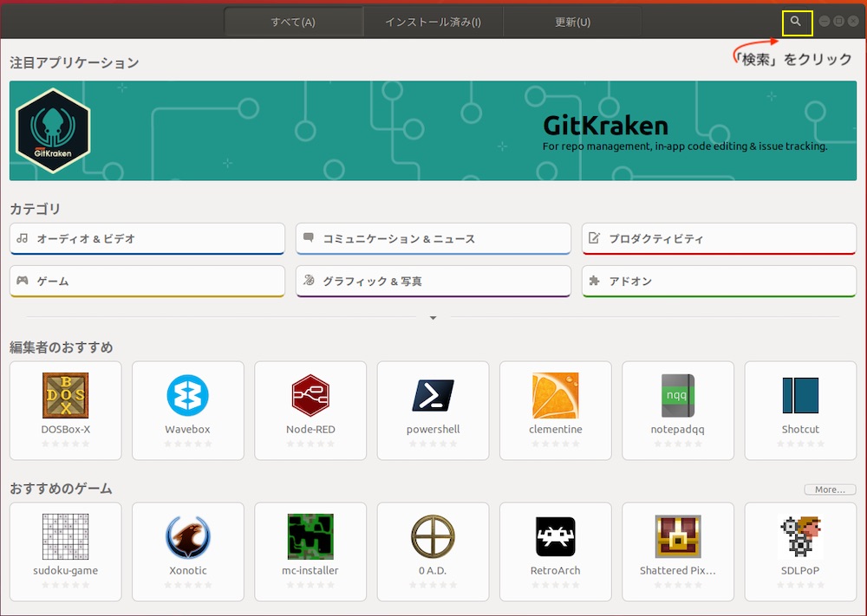867x616 pixels.
Task: Open sudoku-game grid icon
Action: [65, 536]
